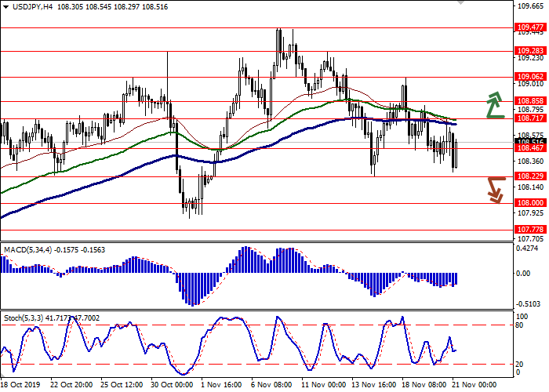Click the 21 Nov 00:00 date label
Screen dimensions: 549x392
click(474, 385)
